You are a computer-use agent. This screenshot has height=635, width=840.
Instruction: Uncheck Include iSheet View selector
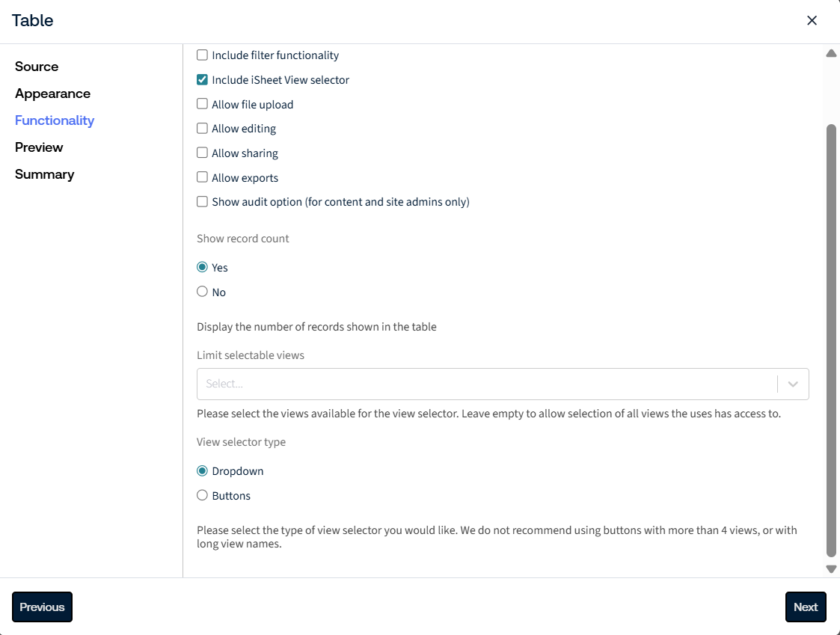coord(202,80)
